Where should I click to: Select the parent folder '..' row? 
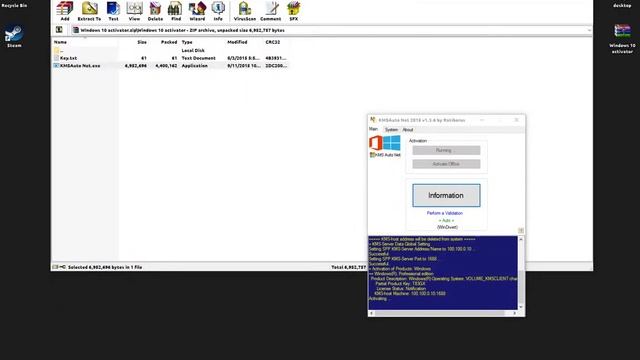tap(171, 51)
